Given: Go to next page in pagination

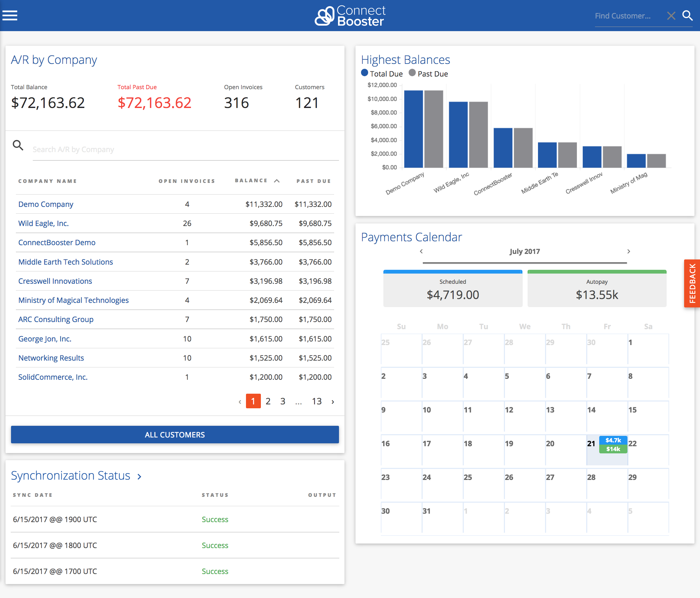Looking at the screenshot, I should point(333,401).
